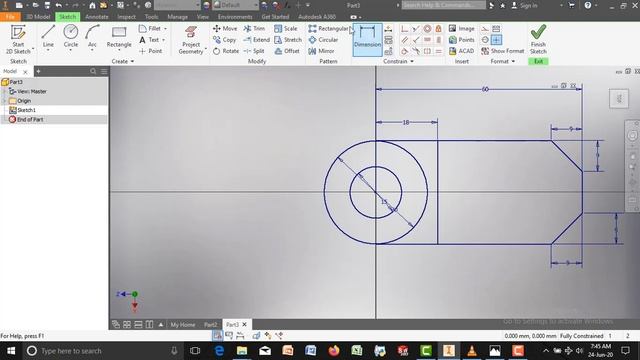Select the Offset tool
Screen dimensions: 640x360
coord(287,51)
